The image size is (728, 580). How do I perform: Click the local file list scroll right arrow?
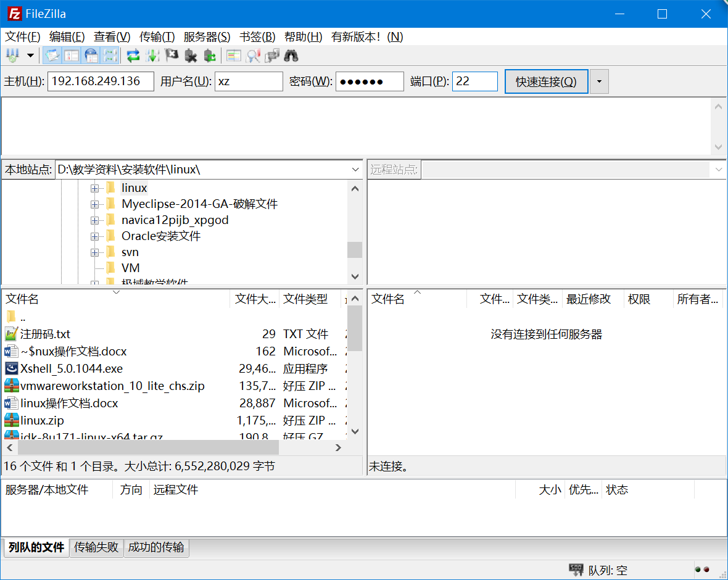point(339,448)
